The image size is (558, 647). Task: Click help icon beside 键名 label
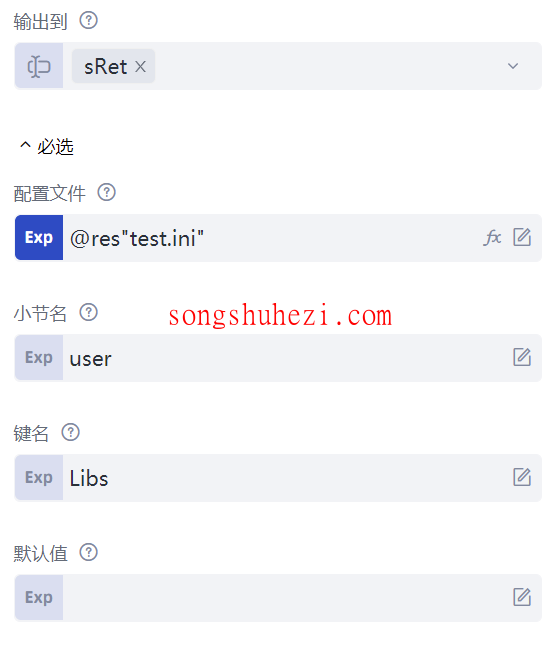pos(71,432)
